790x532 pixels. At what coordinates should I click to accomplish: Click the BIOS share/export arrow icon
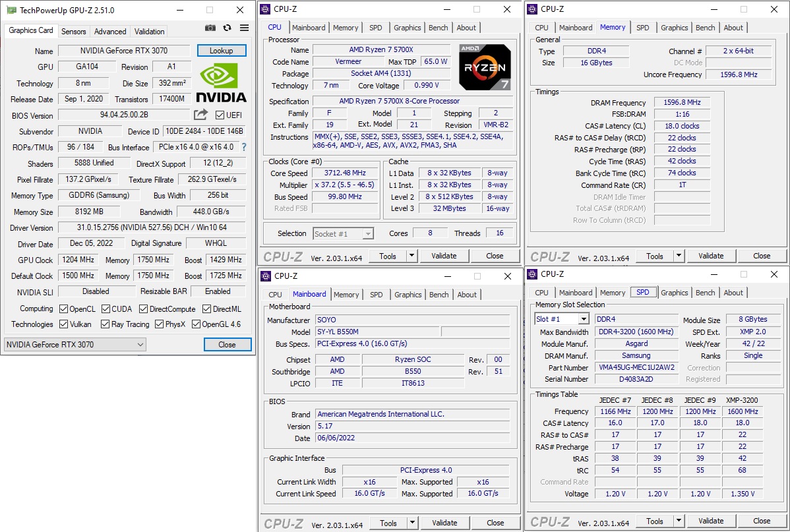tap(200, 115)
